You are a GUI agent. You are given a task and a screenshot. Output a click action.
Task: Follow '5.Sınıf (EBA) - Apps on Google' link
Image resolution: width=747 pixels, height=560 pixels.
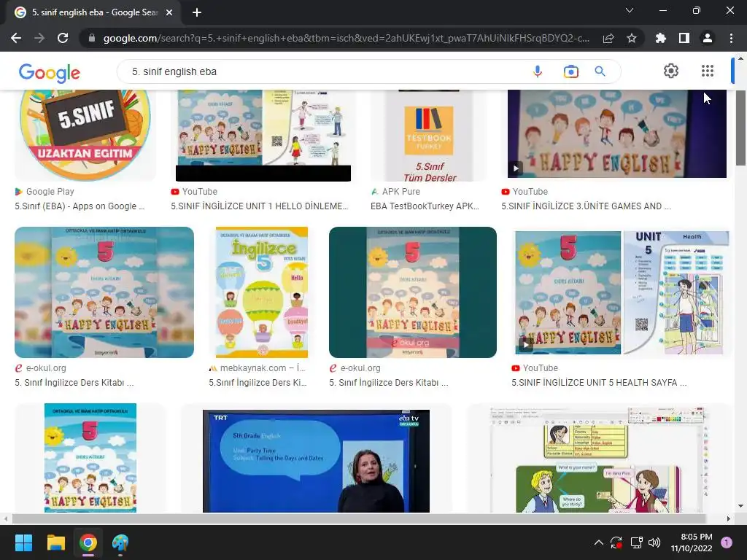coord(80,206)
